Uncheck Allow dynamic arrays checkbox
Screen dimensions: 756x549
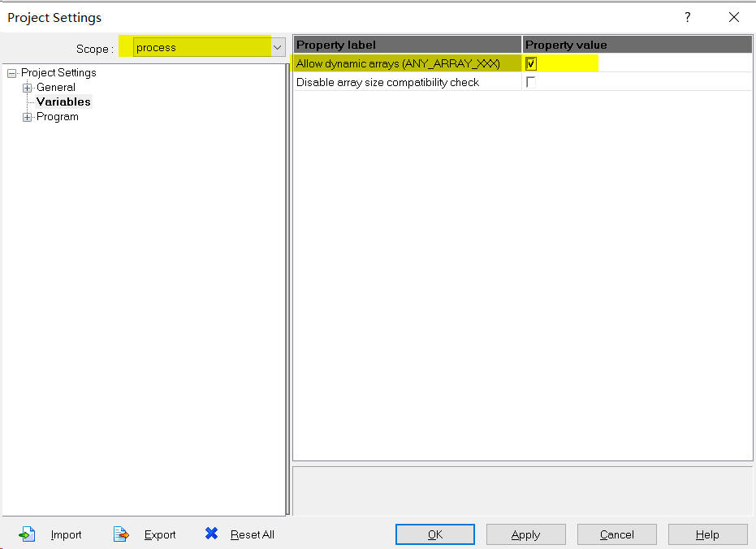(x=531, y=63)
